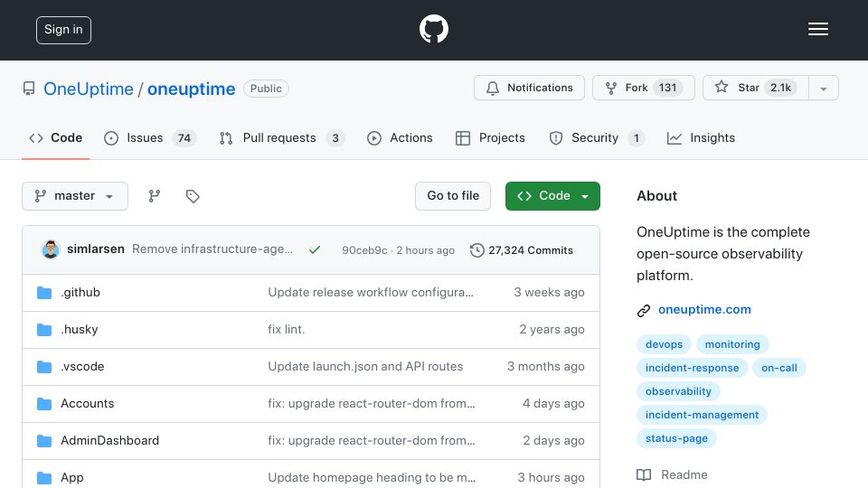This screenshot has width=868, height=488.
Task: Open 'Update release workflow configura...' commit
Action: [x=371, y=292]
